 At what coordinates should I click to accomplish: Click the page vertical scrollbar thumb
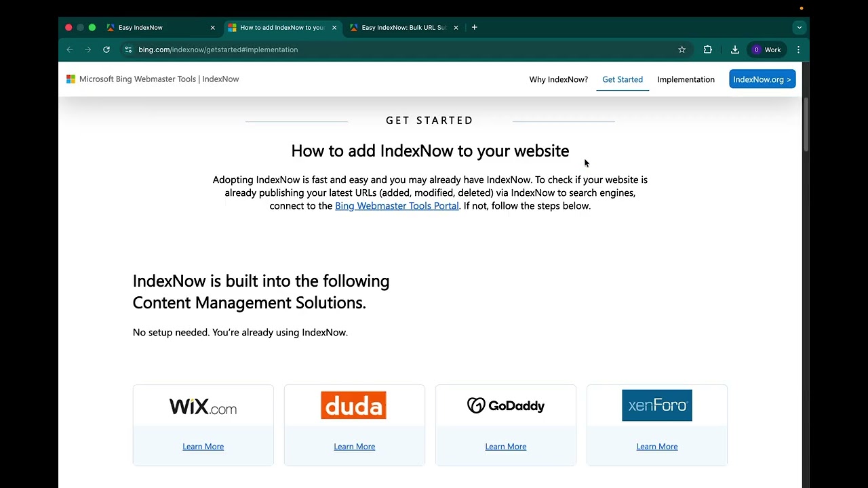806,125
